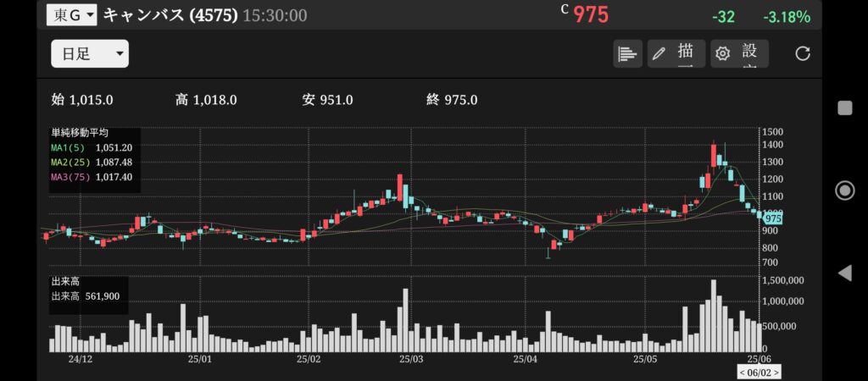Click the -32 price change value
This screenshot has height=381, width=868.
[x=724, y=17]
